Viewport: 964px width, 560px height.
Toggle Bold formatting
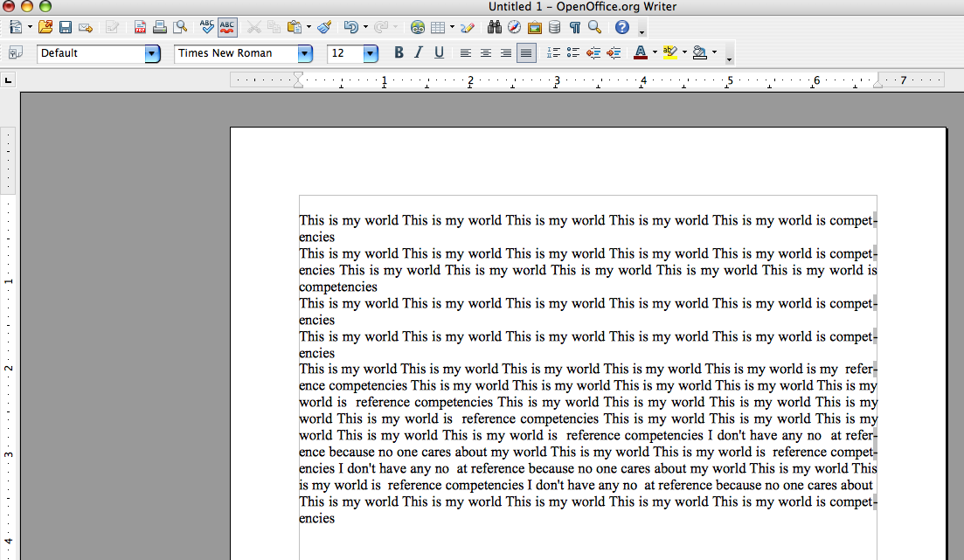pos(399,53)
